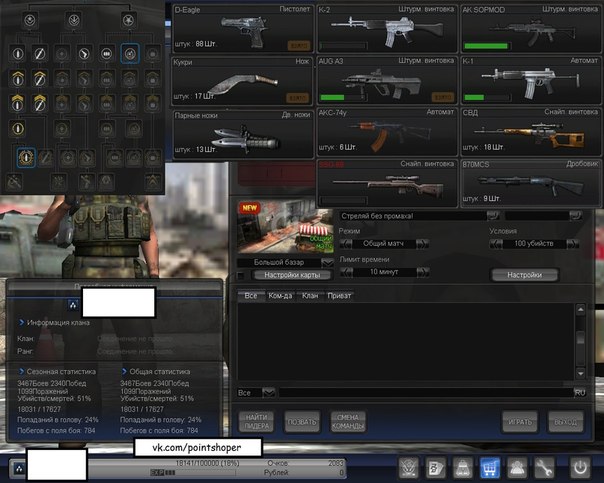This screenshot has width=604, height=483.
Task: Select the D-Eagle pistol card
Action: point(243,29)
